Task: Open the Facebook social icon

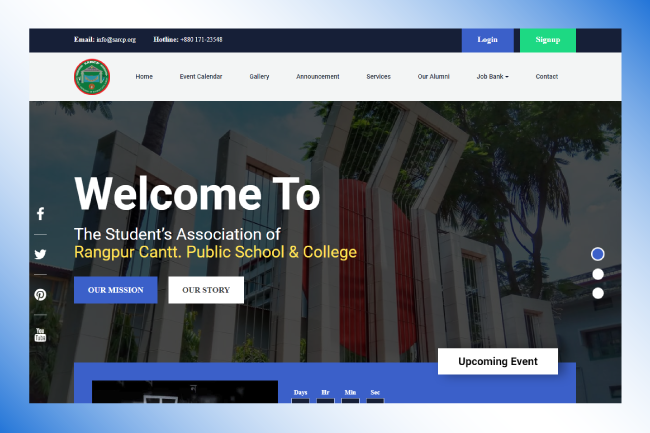Action: point(40,214)
